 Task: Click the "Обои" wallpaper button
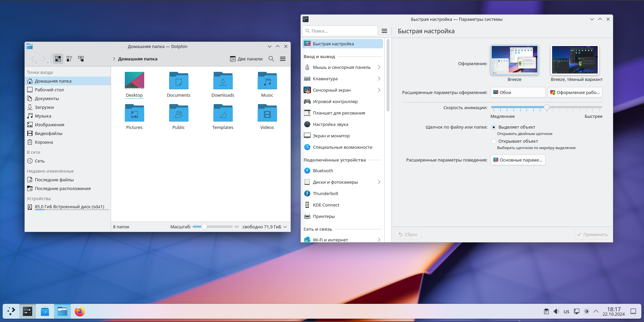point(518,93)
